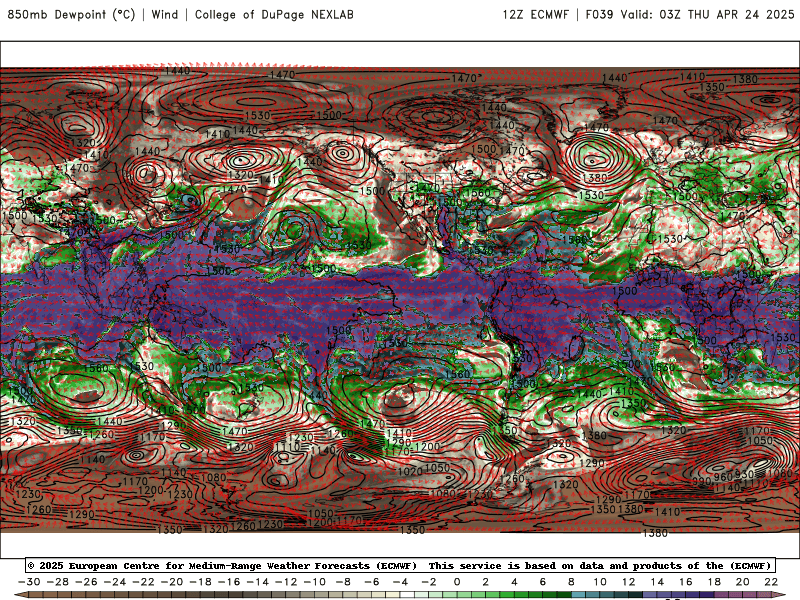Click the -24 label on color scale

(x=115, y=582)
